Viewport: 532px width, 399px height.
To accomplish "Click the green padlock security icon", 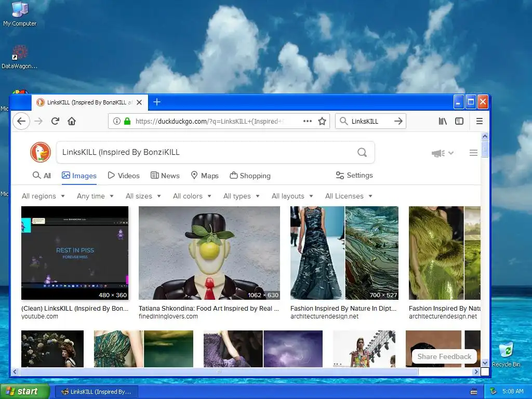I will pos(127,121).
